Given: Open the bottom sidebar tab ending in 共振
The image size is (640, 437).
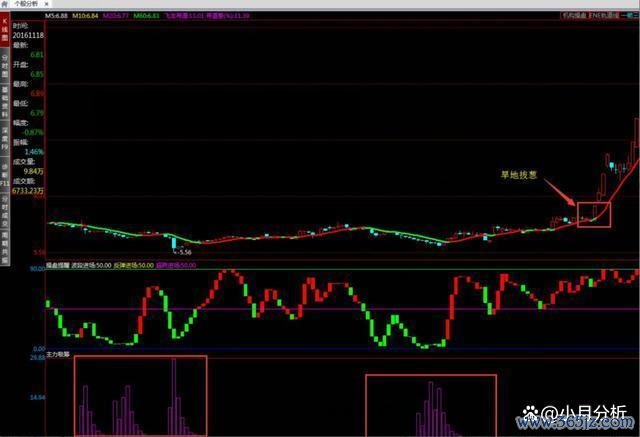Looking at the screenshot, I should pyautogui.click(x=5, y=248).
